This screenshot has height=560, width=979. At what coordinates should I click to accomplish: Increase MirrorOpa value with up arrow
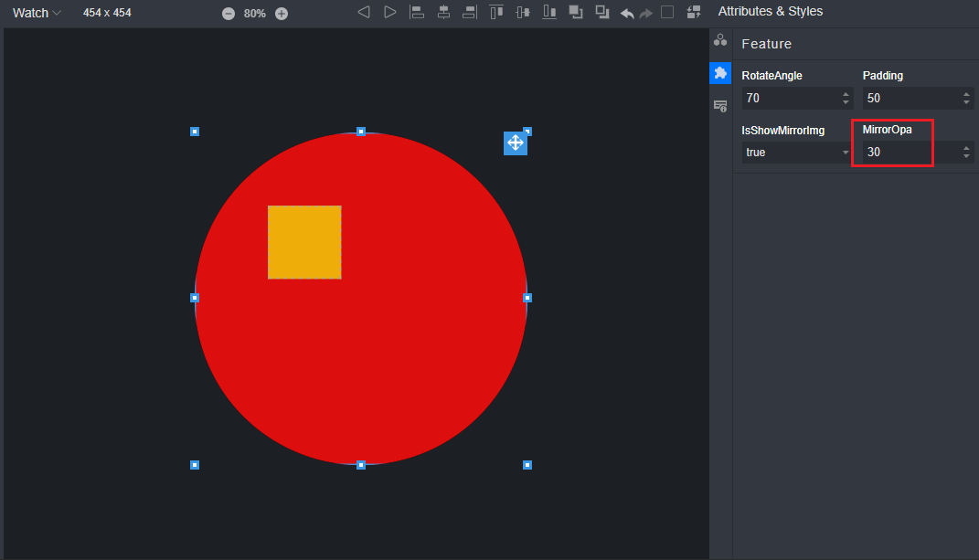966,148
